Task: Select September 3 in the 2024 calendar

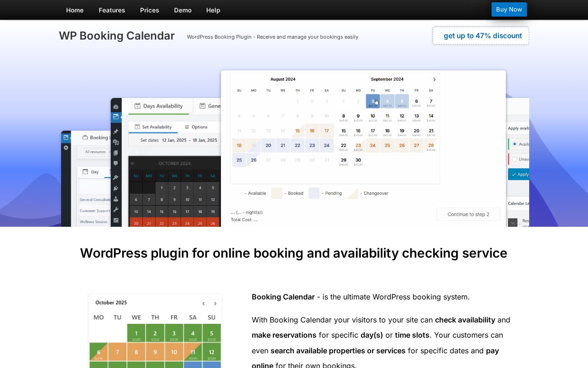Action: [x=373, y=102]
